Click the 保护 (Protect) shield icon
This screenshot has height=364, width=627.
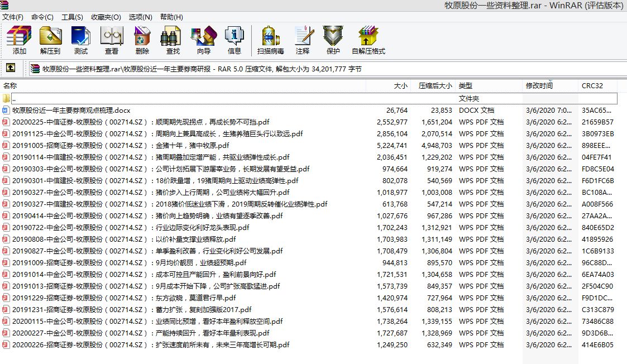(333, 36)
